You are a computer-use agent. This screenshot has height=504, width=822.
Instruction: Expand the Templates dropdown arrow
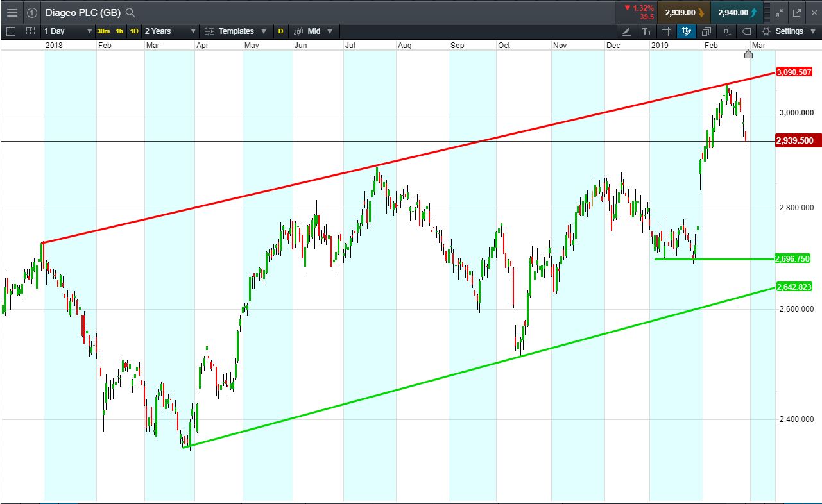[x=264, y=31]
